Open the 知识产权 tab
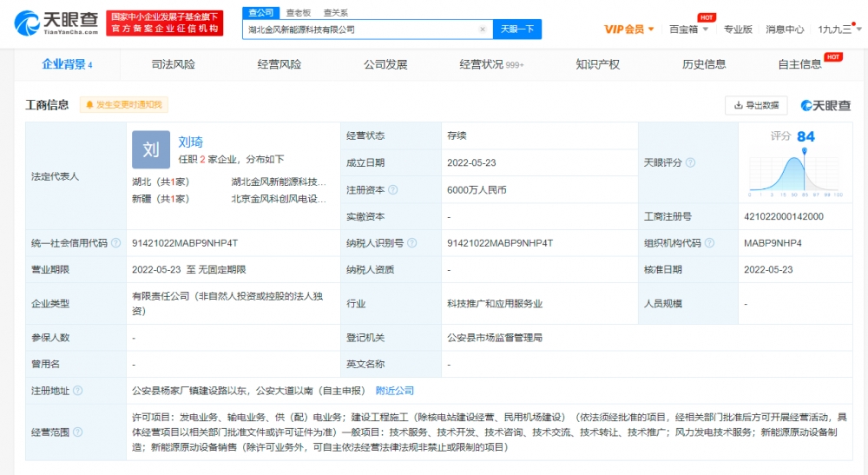The height and width of the screenshot is (475, 868). [597, 65]
